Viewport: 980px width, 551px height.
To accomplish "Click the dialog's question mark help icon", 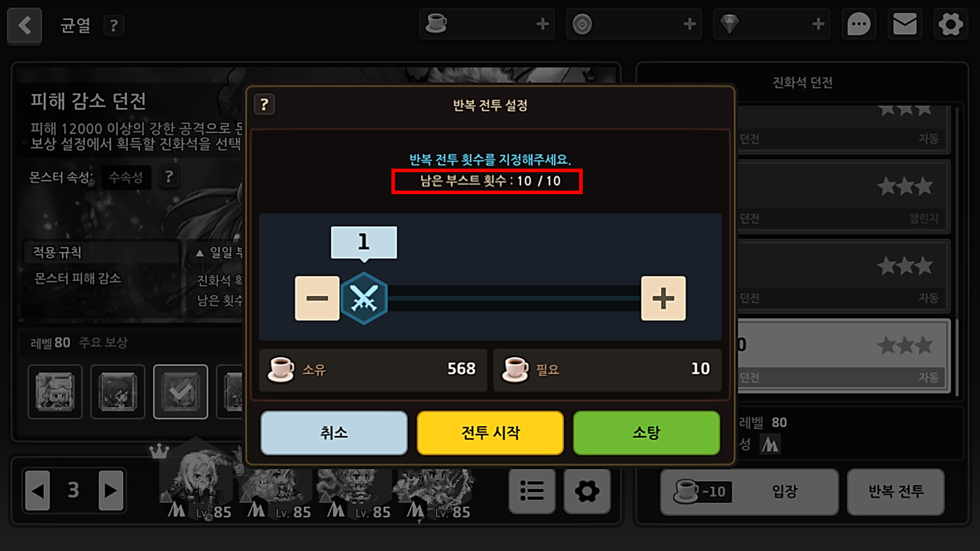I will coord(264,105).
